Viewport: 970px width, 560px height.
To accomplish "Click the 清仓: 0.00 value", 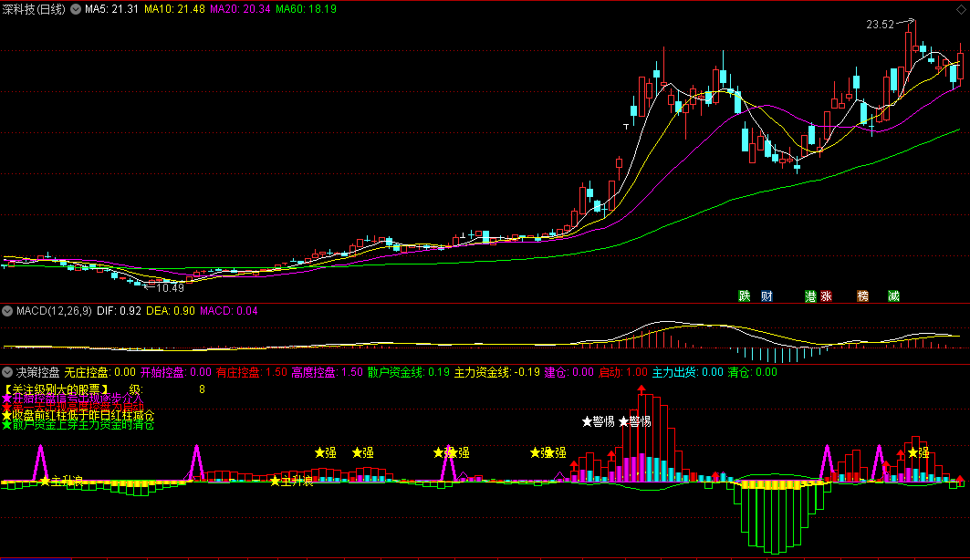I will coord(753,372).
